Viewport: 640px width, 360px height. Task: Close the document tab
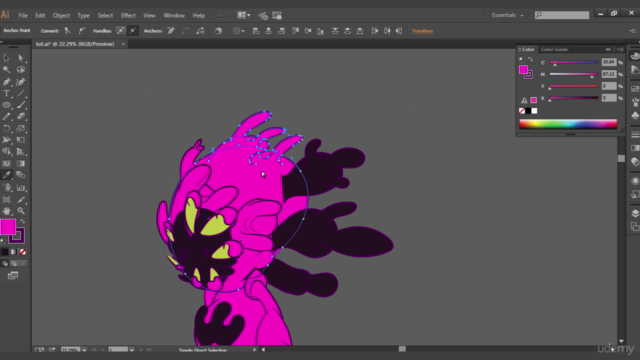coord(123,44)
